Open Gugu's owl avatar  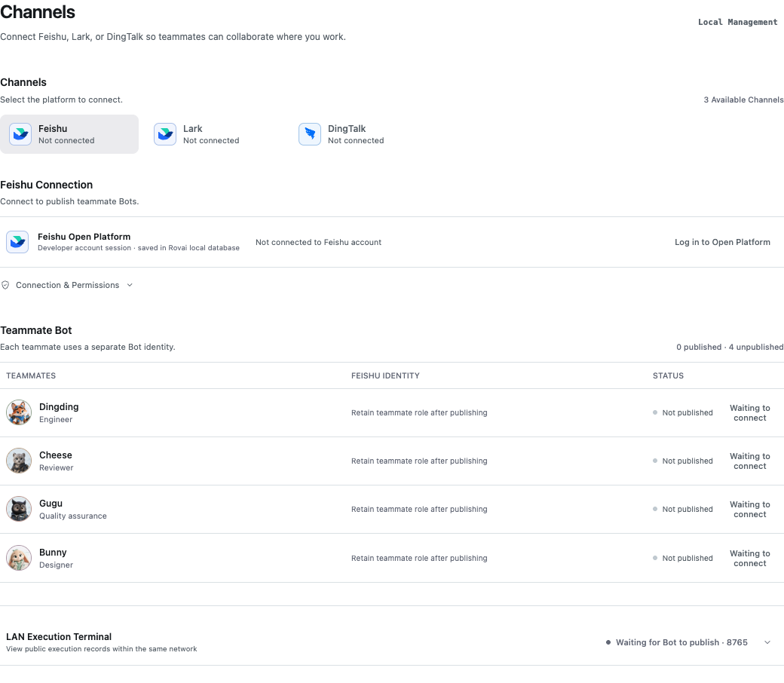tap(19, 509)
